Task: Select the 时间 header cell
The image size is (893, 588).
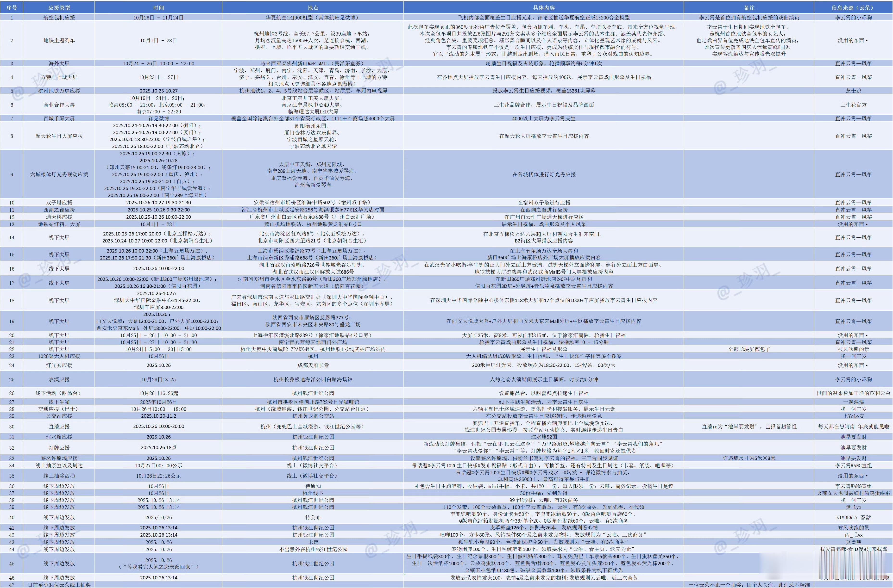Action: point(158,7)
